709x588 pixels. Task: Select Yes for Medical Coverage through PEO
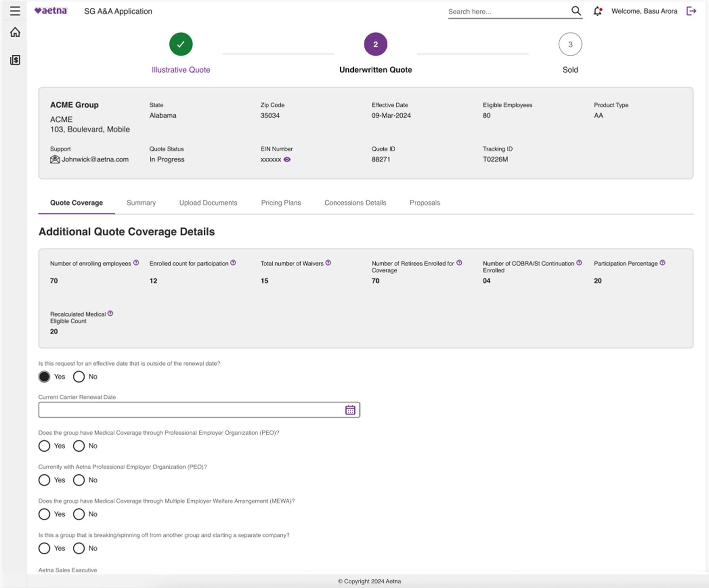(x=44, y=446)
